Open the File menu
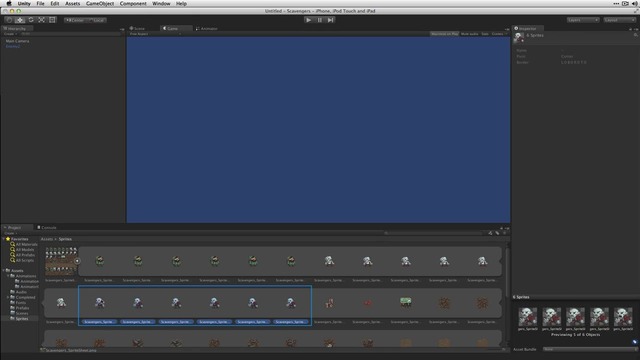The width and height of the screenshot is (640, 360). click(x=40, y=3)
